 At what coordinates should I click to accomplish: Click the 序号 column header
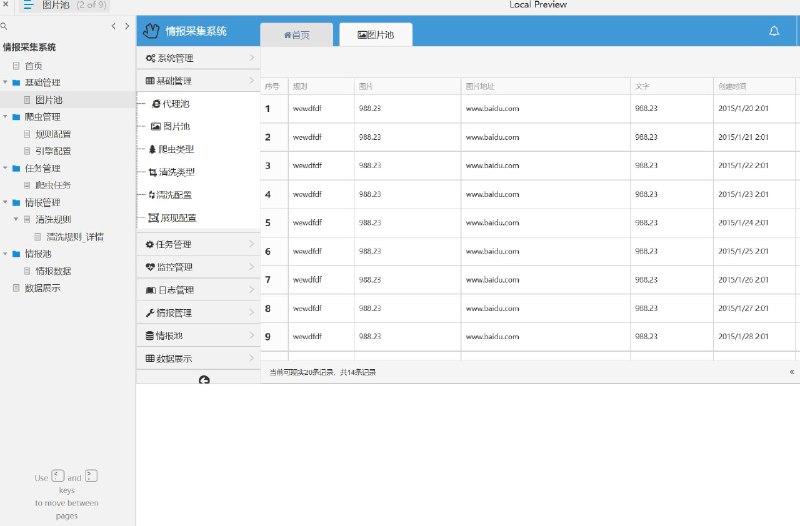[x=272, y=86]
